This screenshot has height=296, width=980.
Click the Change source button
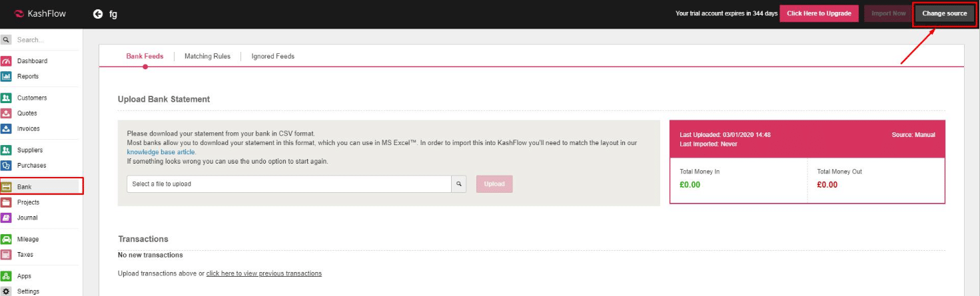[944, 13]
